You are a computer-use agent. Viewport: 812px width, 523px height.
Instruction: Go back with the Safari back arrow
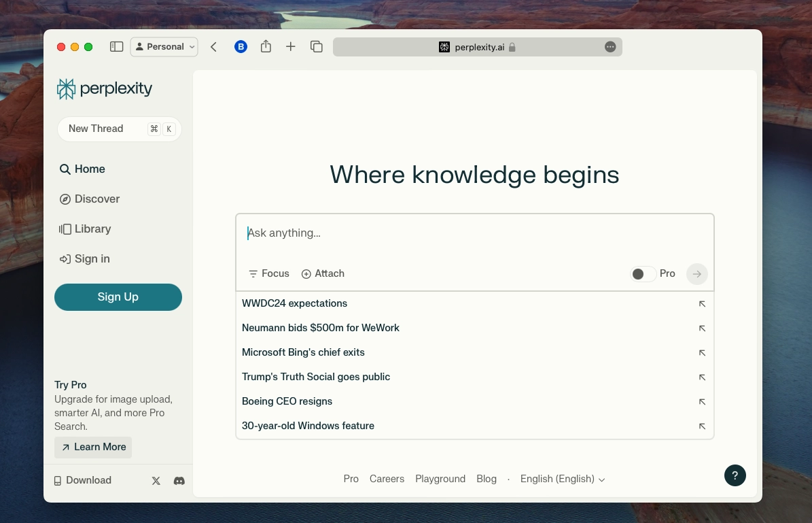(x=213, y=47)
